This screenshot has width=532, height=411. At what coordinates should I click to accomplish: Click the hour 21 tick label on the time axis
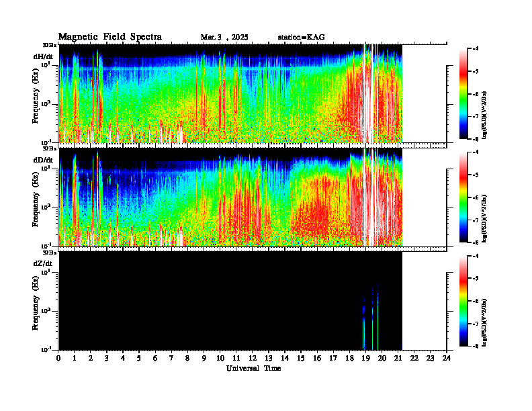[398, 358]
